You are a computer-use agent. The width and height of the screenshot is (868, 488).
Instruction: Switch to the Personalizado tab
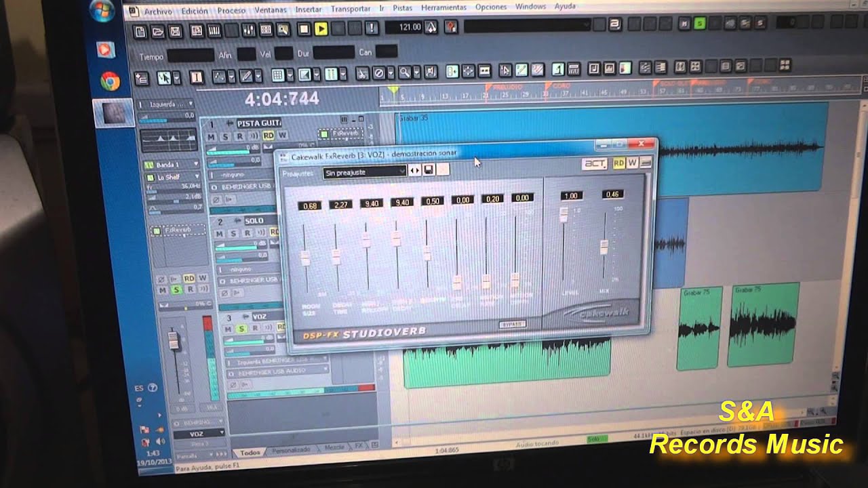pyautogui.click(x=291, y=450)
